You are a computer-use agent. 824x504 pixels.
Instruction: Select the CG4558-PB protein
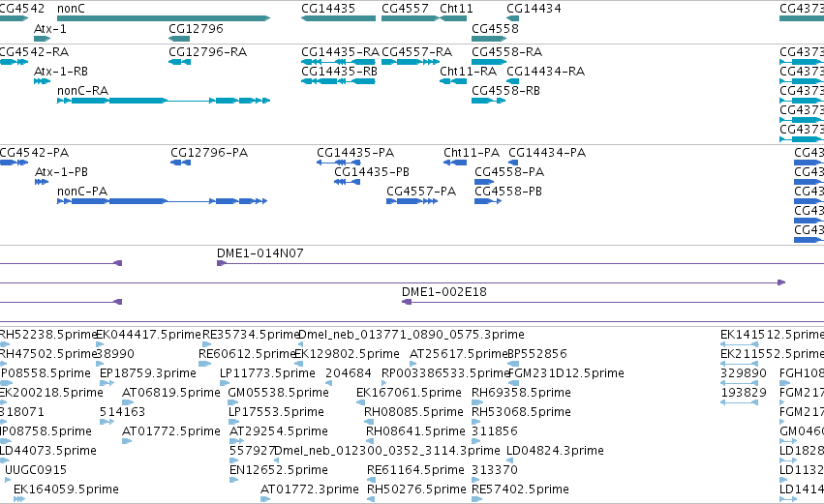tap(488, 201)
